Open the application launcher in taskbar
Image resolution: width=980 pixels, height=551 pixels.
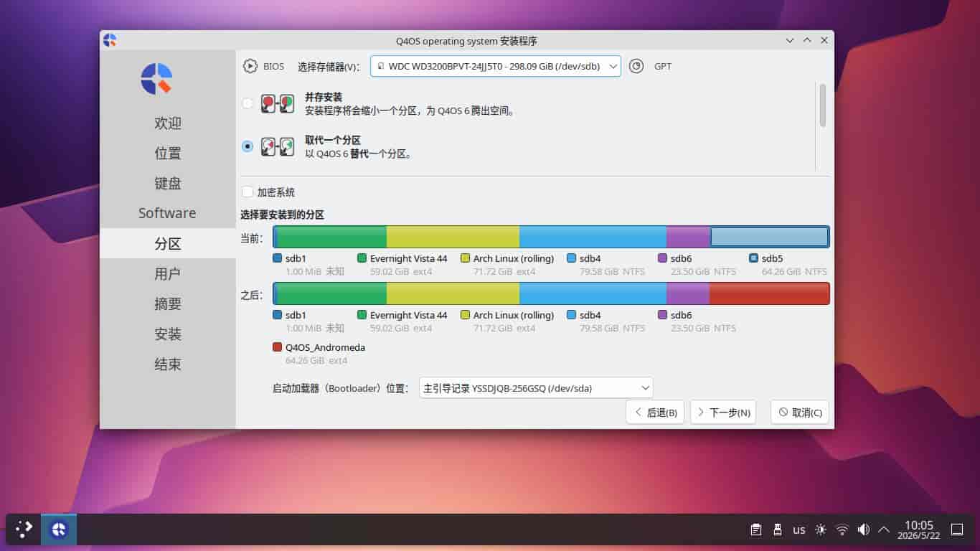tap(24, 529)
